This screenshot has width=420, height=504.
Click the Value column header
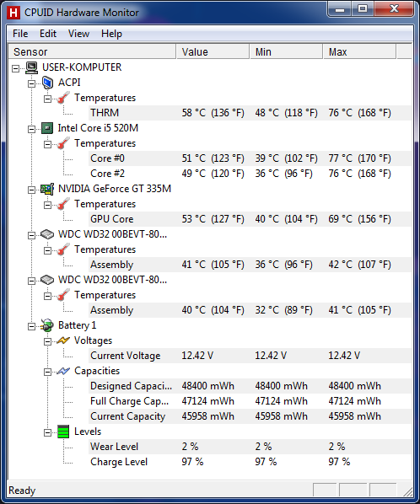click(213, 51)
